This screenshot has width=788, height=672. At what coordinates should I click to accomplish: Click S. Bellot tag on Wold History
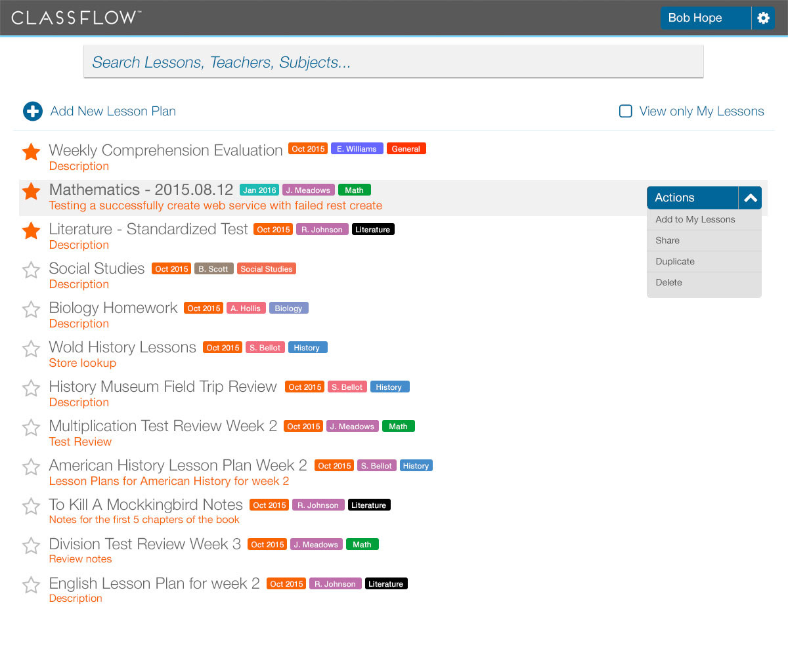(265, 348)
